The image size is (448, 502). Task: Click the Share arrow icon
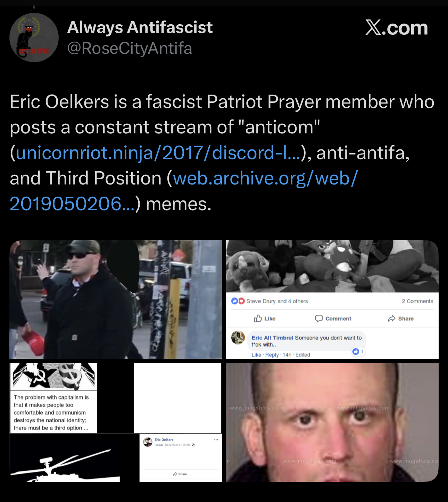[392, 319]
